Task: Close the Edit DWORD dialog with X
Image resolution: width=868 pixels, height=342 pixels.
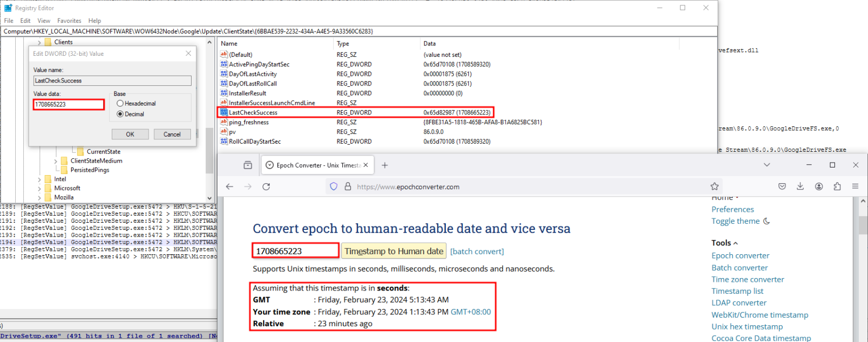Action: [x=188, y=54]
